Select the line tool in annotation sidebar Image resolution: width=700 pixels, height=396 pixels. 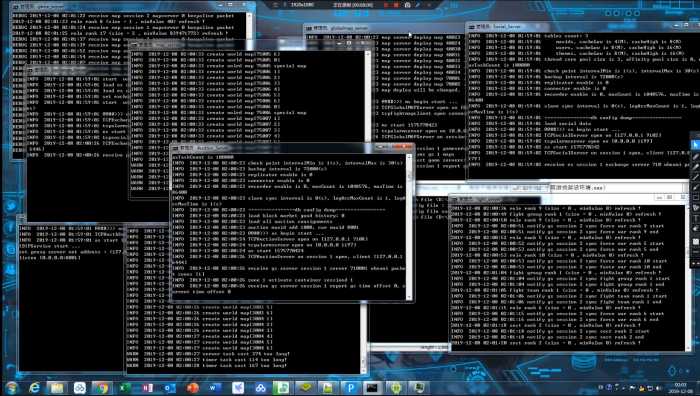coord(696,177)
